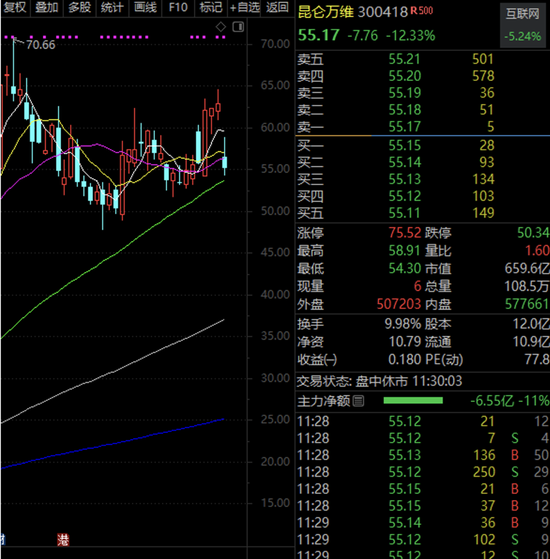550x559 pixels.
Task: Click 返回 to go back
Action: (x=277, y=7)
